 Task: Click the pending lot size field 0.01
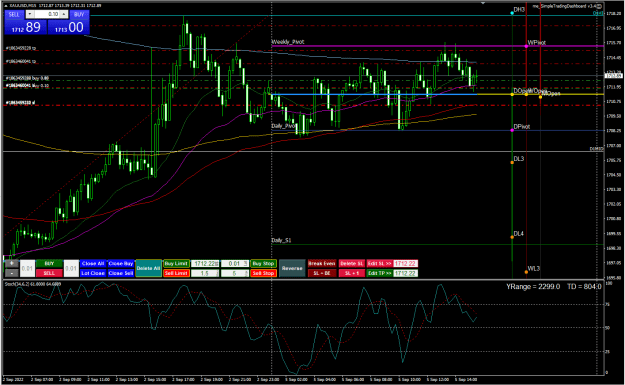[x=235, y=263]
